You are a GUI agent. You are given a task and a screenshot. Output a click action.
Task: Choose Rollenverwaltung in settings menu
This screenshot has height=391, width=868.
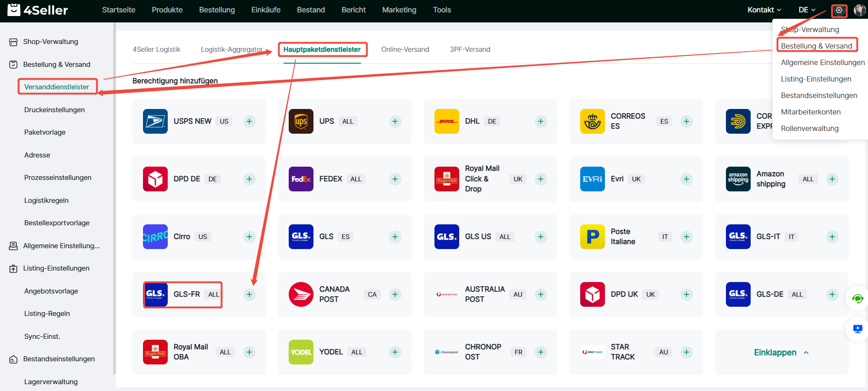coord(810,128)
